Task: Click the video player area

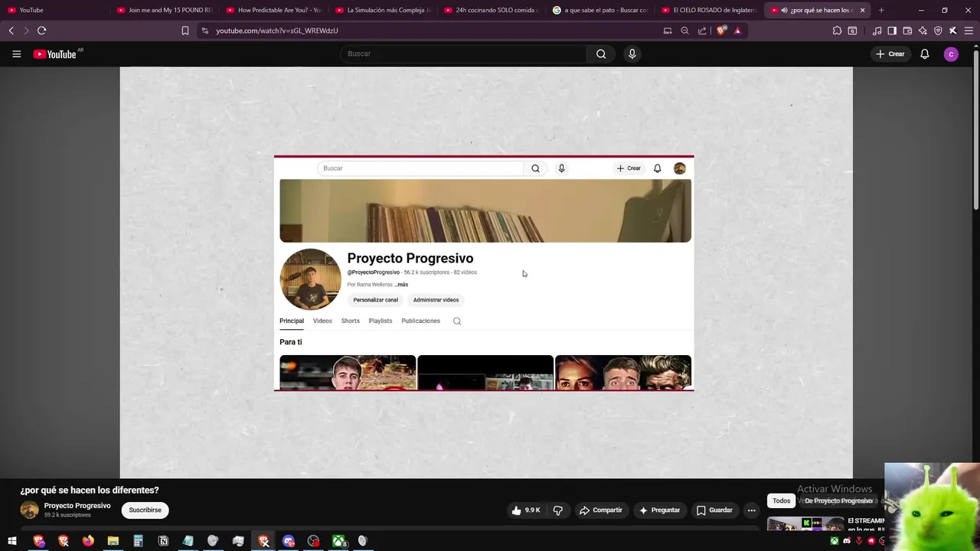Action: click(x=486, y=272)
